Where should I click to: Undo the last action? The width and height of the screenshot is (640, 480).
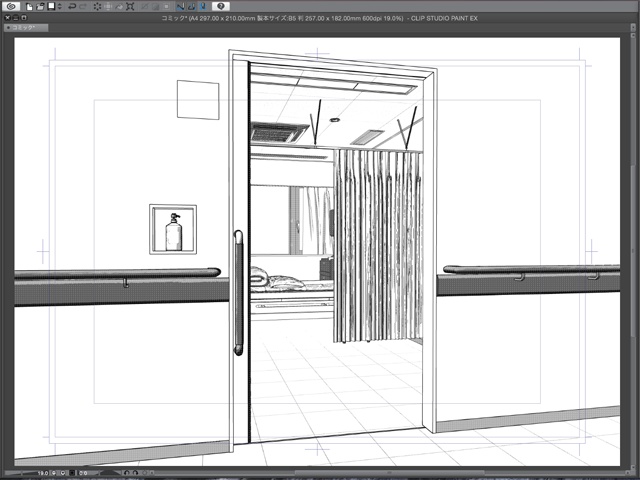click(72, 7)
